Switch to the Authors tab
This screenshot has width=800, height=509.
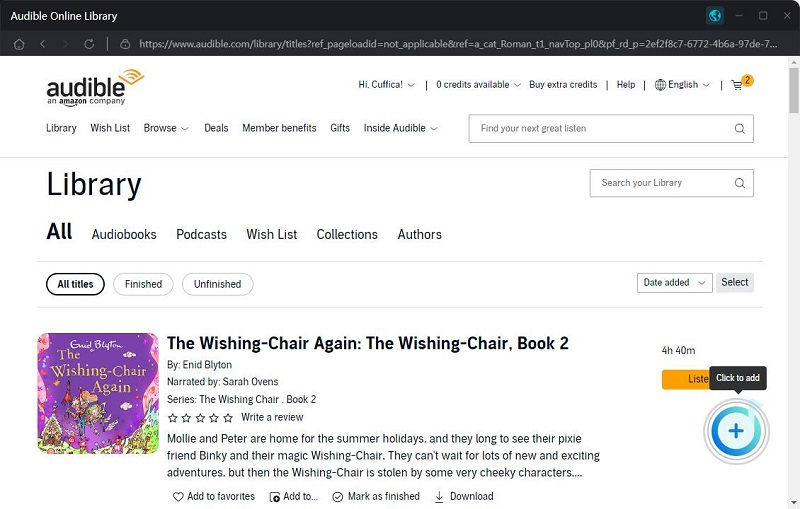[x=419, y=235]
